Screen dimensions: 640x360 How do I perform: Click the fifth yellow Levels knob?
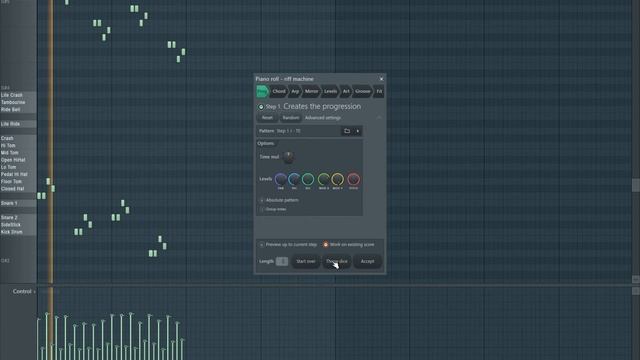point(338,179)
